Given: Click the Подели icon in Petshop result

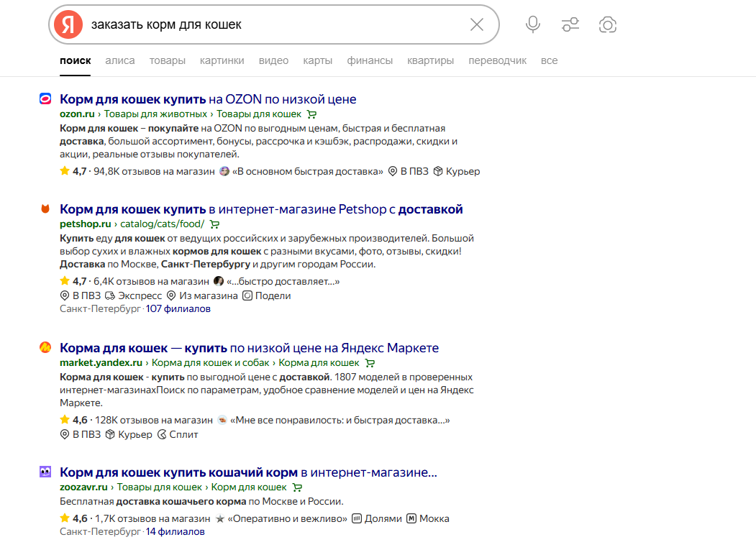Looking at the screenshot, I should coord(247,295).
